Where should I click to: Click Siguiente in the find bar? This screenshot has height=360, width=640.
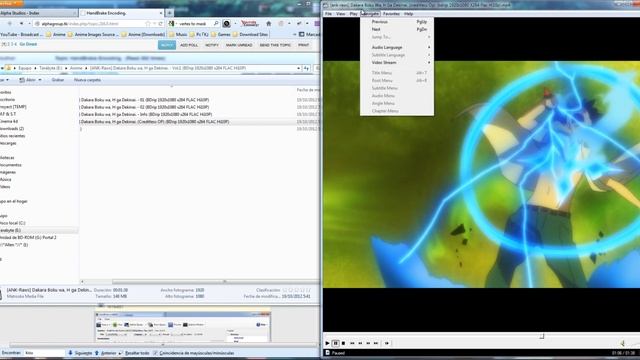point(80,353)
